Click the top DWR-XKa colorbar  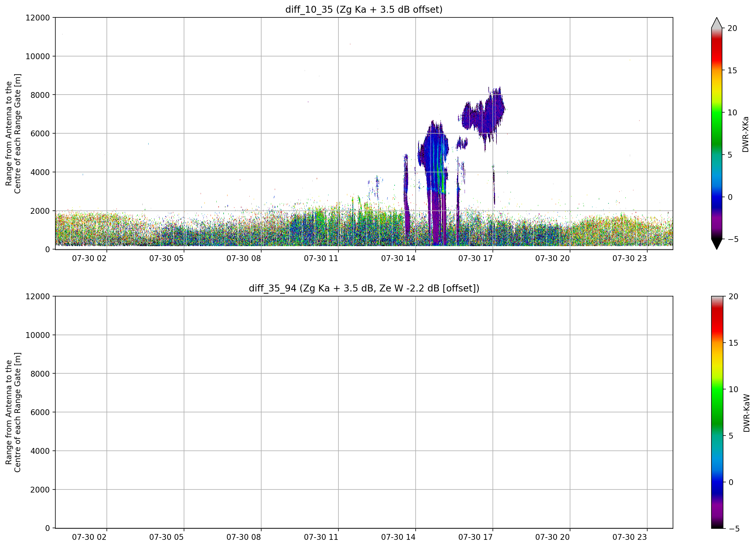(716, 133)
